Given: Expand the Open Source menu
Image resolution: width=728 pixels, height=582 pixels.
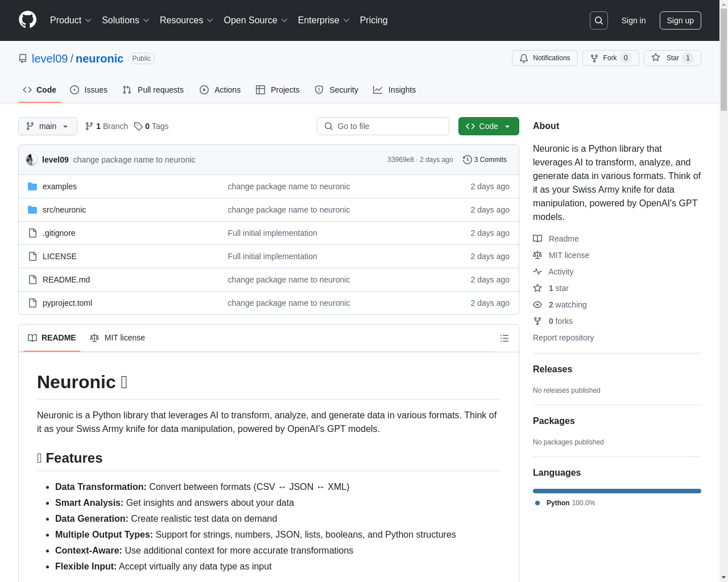Looking at the screenshot, I should pyautogui.click(x=256, y=20).
